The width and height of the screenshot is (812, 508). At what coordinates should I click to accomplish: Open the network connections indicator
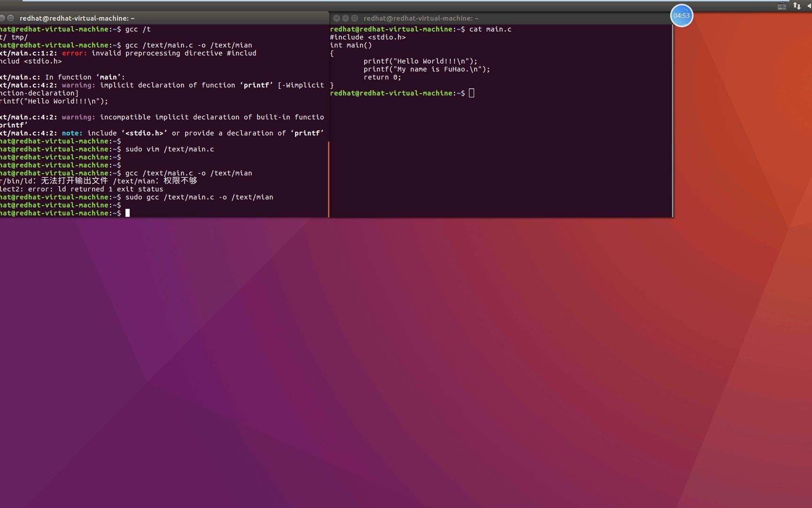pyautogui.click(x=797, y=6)
